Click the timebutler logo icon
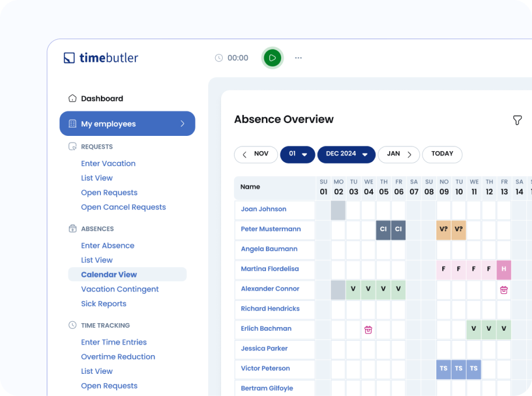Screen dimensions: 532x396 click(x=69, y=58)
